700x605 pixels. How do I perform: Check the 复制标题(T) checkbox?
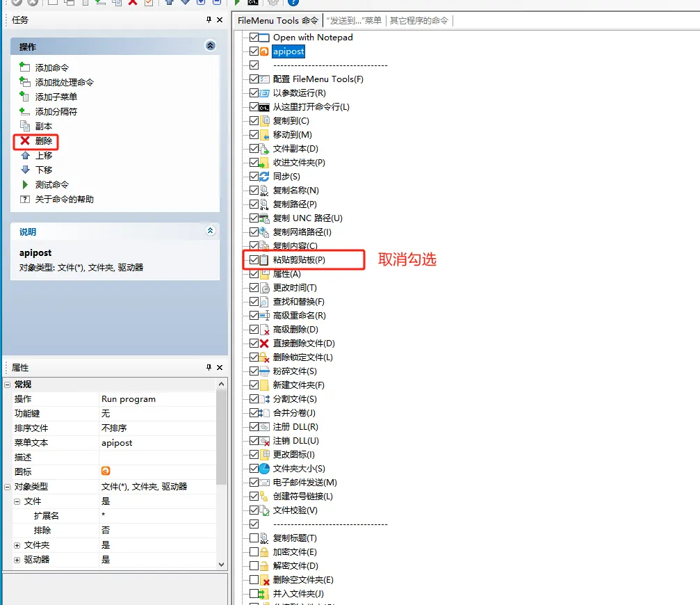[x=253, y=538]
